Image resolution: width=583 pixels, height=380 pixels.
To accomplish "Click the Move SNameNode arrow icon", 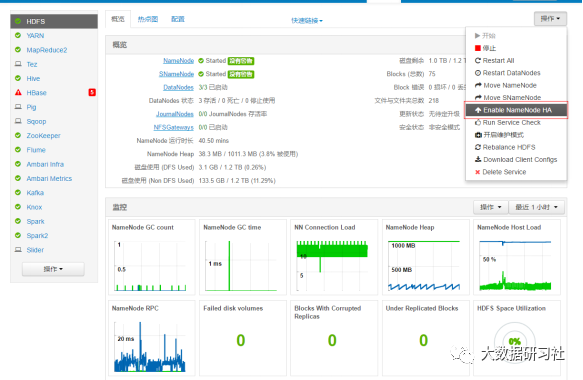I will [478, 97].
